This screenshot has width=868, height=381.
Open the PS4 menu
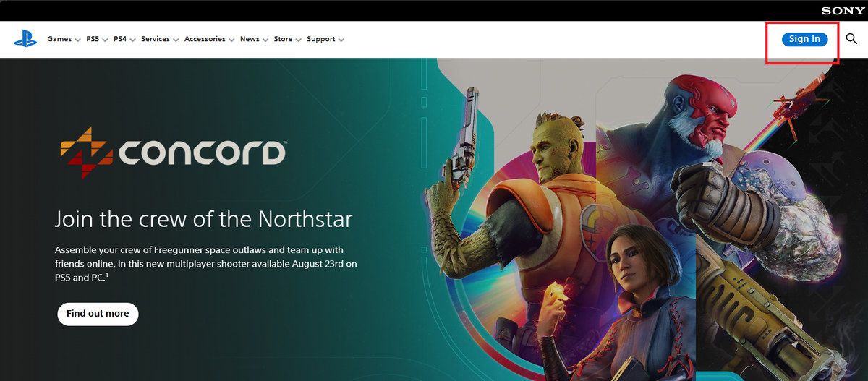(x=120, y=39)
